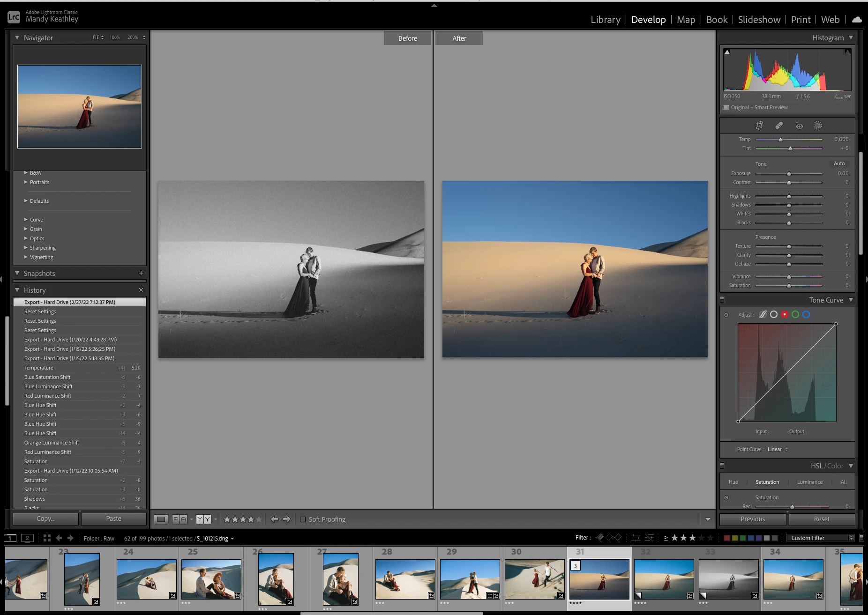Select the Red Eye correction tool
The height and width of the screenshot is (615, 868).
pos(799,125)
